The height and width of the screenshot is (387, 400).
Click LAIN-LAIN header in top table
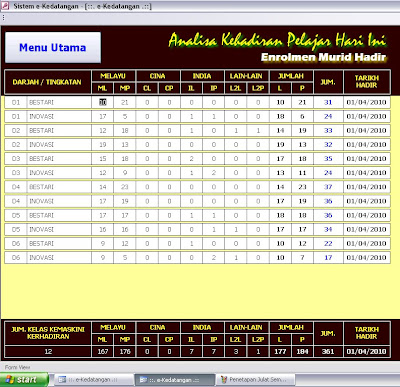(x=246, y=76)
